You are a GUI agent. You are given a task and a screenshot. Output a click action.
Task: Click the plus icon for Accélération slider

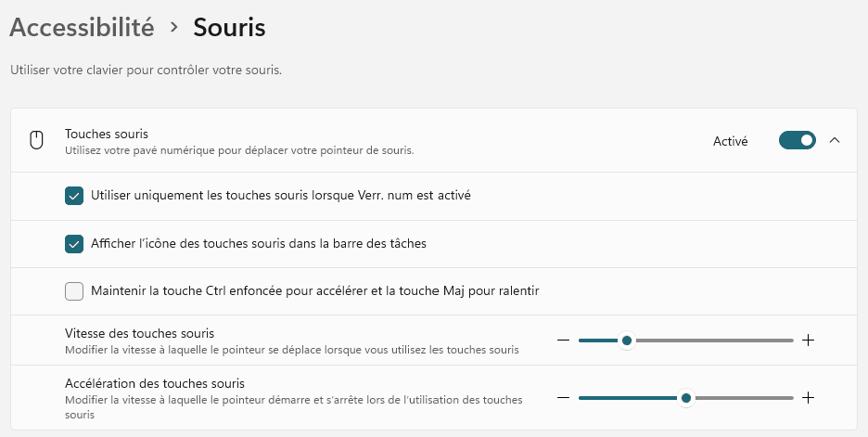tap(808, 398)
